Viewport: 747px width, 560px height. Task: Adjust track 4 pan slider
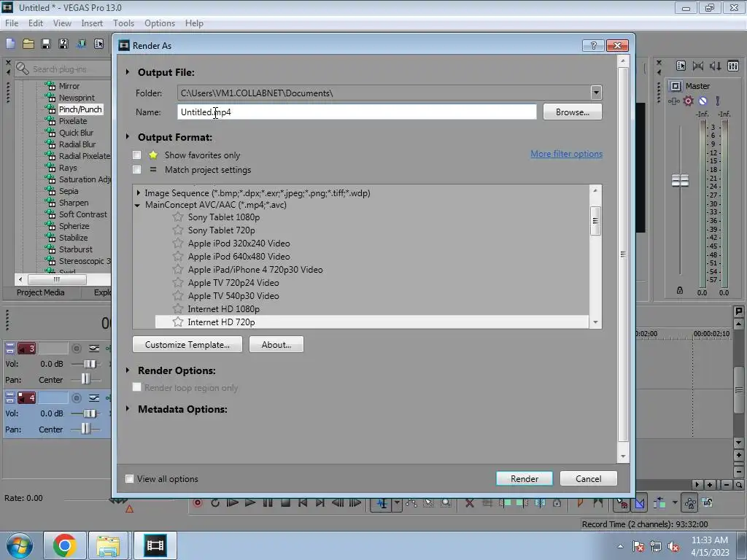[x=85, y=429]
